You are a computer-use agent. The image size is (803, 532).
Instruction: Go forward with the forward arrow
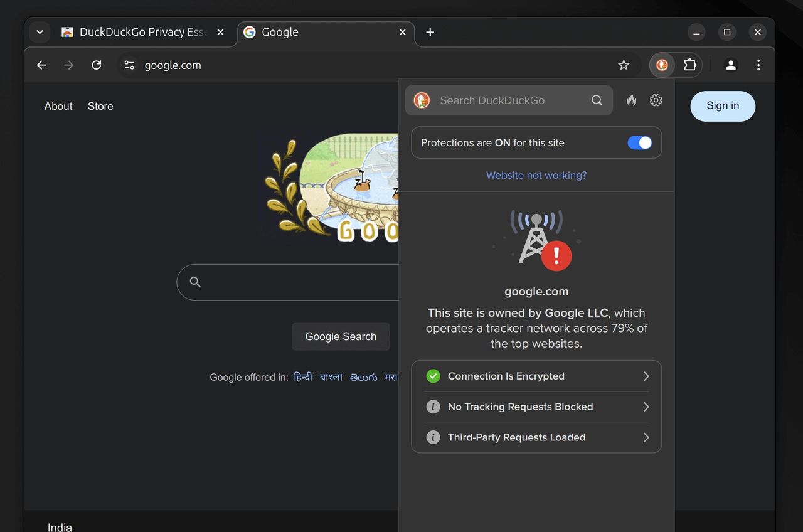[69, 65]
